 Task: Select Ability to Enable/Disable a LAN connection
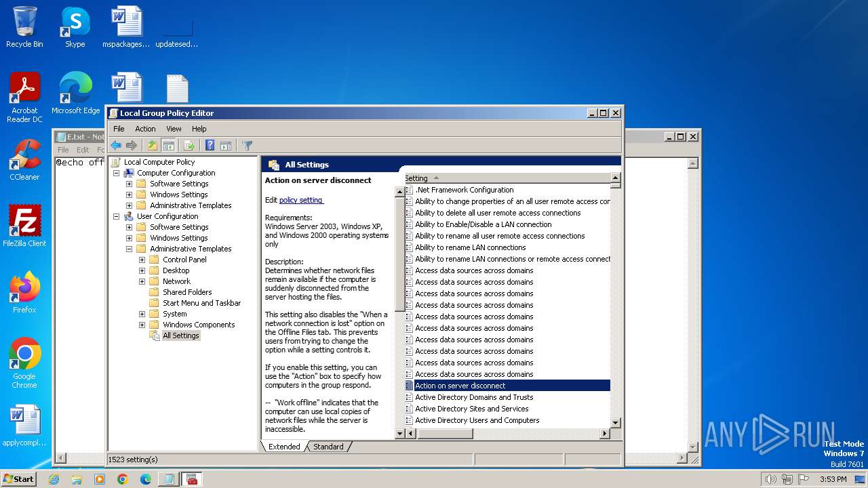484,224
